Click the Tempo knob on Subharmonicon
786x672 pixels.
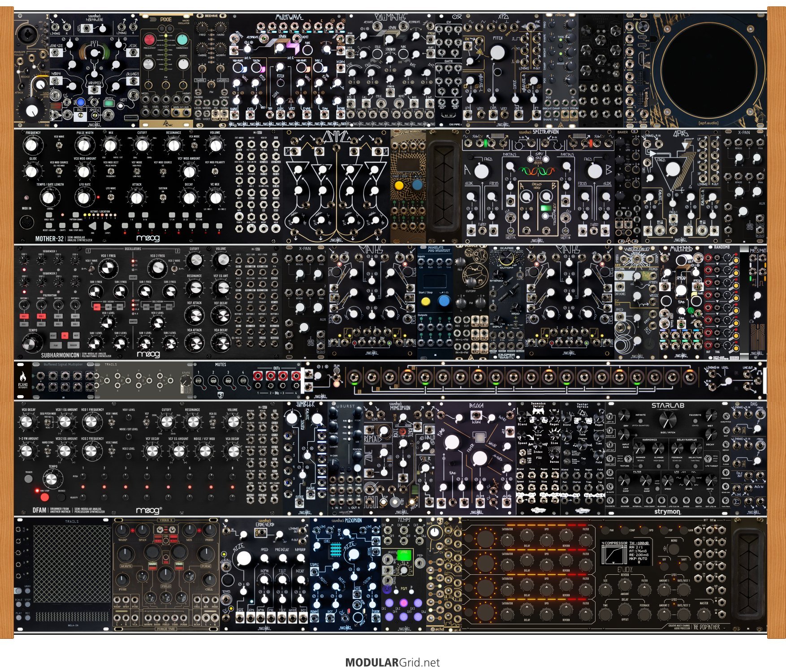click(x=30, y=344)
